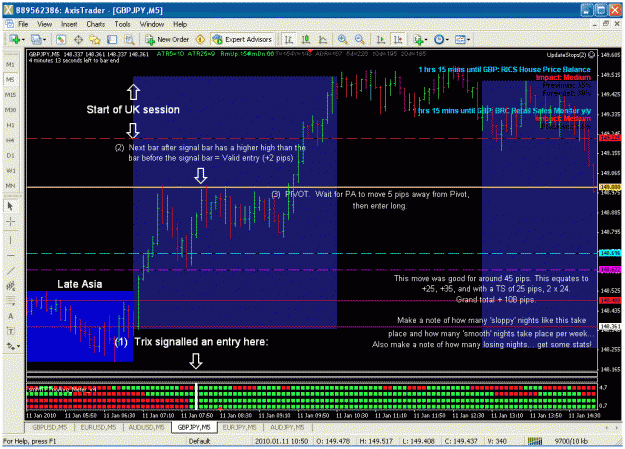Open the Window menu
The width and height of the screenshot is (625, 449).
point(152,24)
